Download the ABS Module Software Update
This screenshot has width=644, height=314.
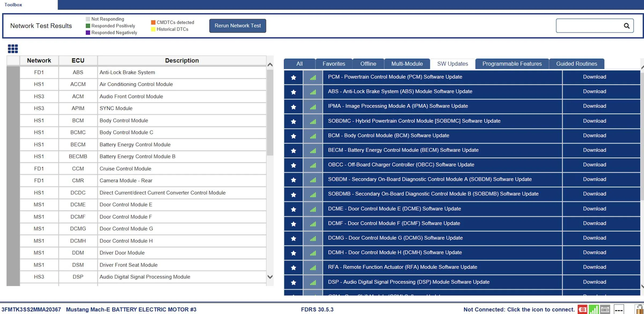594,92
